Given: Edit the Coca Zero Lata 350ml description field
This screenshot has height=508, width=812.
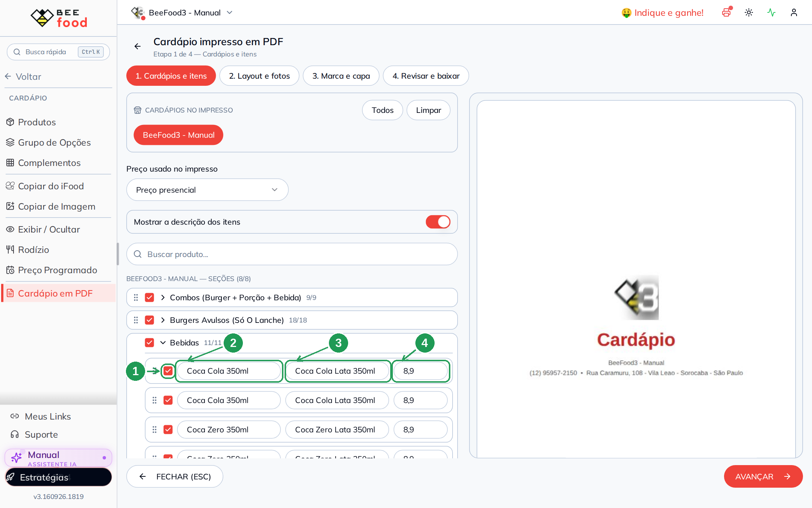Looking at the screenshot, I should pyautogui.click(x=337, y=429).
